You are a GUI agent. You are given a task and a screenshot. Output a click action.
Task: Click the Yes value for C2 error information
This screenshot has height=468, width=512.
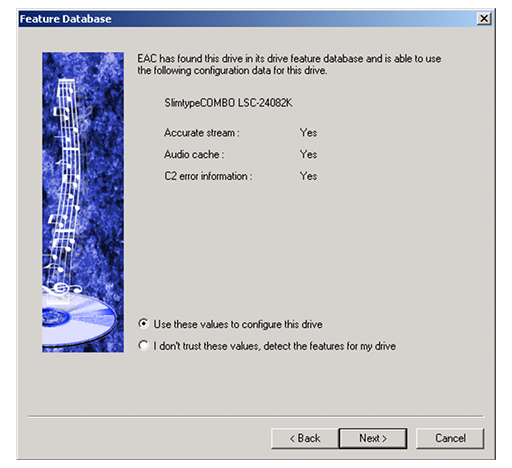[x=308, y=176]
